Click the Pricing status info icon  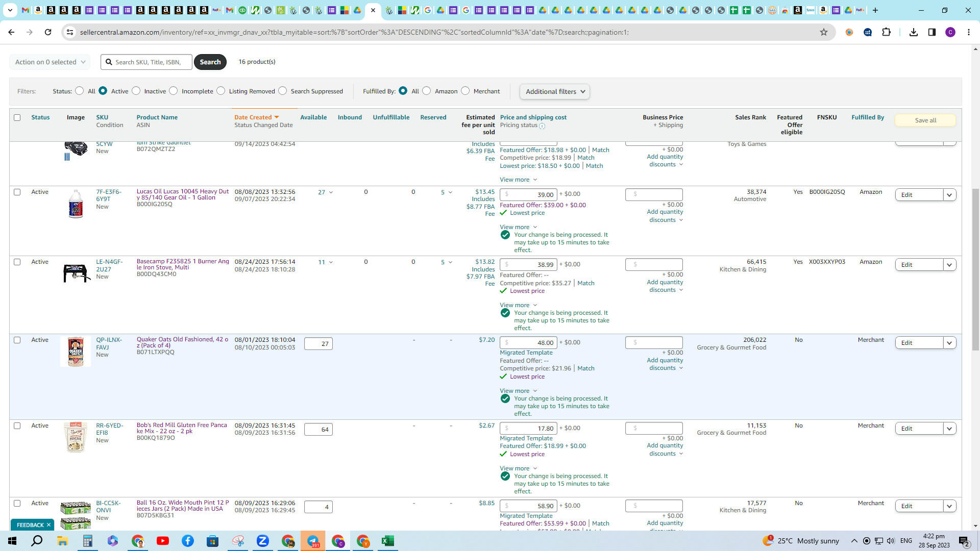(542, 126)
